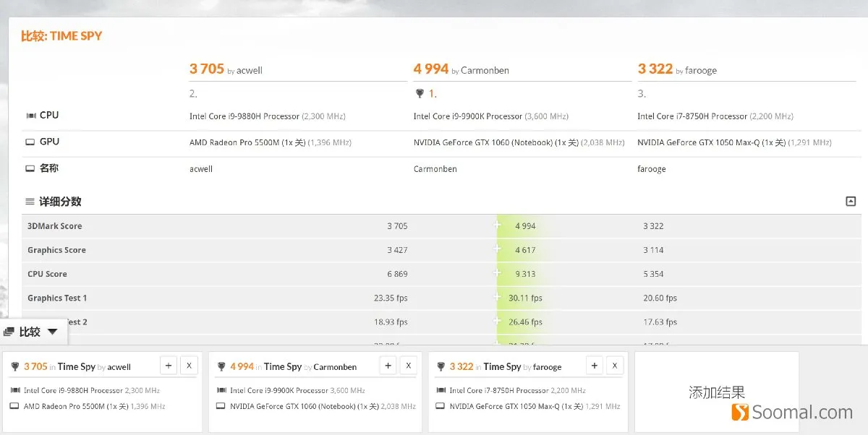868x435 pixels.
Task: Click the CPU chip icon in the comparison table
Action: tap(30, 116)
